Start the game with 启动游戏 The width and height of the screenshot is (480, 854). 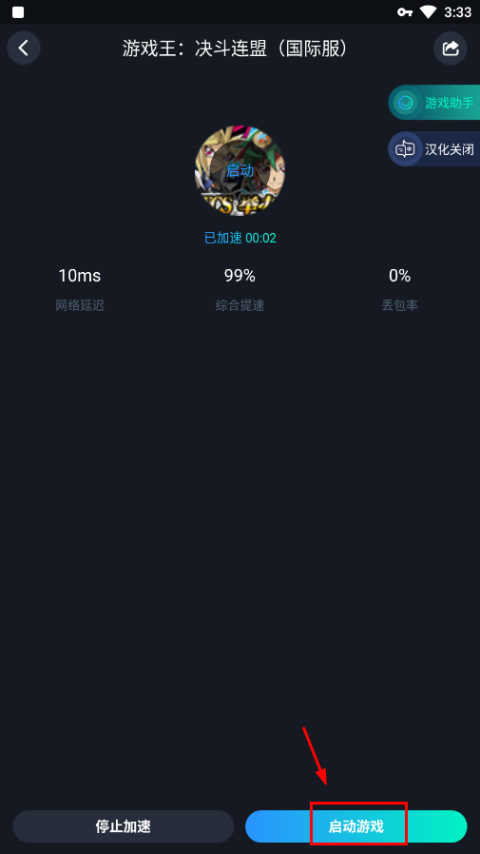tap(356, 826)
